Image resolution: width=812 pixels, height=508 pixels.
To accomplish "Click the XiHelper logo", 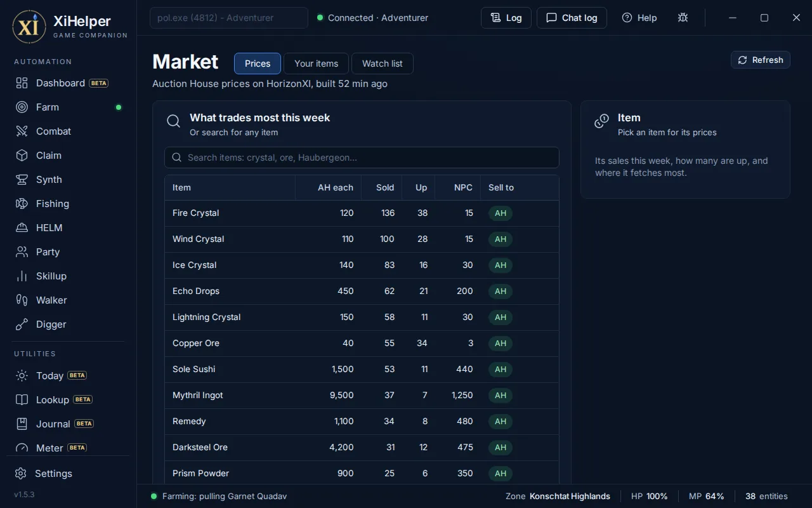I will click(x=29, y=27).
